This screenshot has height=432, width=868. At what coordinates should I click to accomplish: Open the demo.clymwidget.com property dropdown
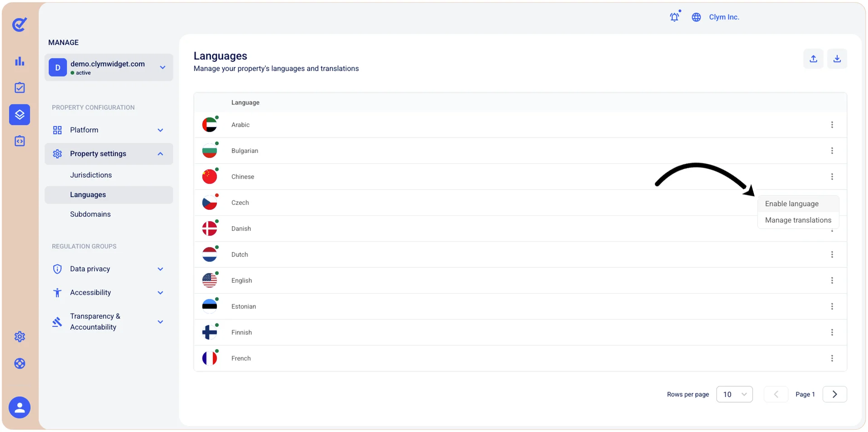[x=109, y=67]
